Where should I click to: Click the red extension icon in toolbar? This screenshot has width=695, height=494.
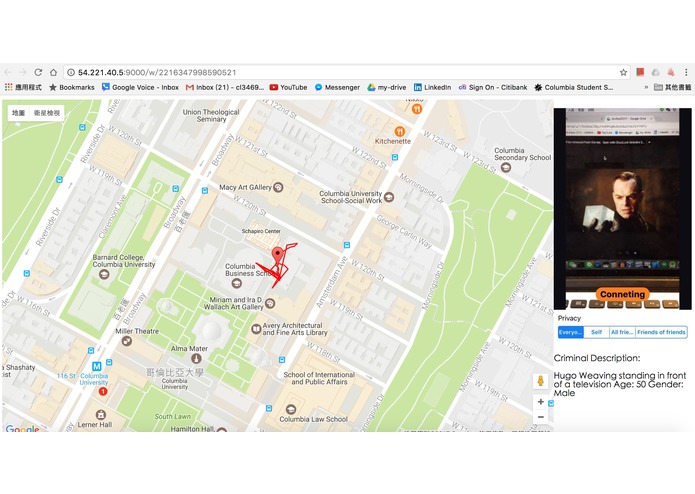point(640,72)
